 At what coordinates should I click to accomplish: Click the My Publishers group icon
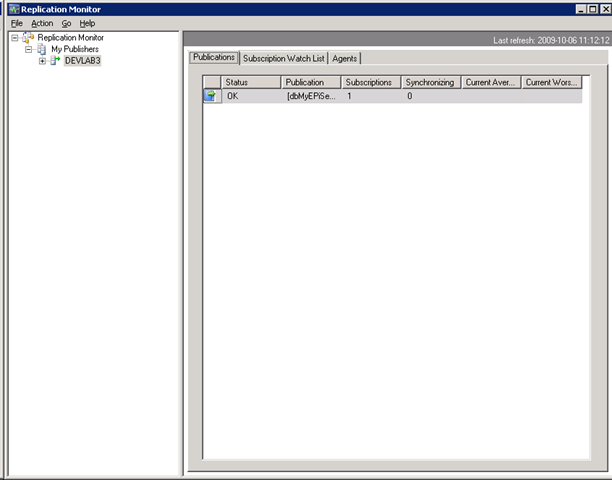[x=42, y=49]
